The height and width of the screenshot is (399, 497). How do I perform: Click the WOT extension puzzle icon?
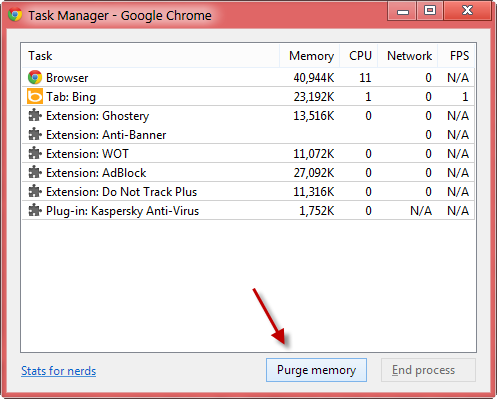35,153
